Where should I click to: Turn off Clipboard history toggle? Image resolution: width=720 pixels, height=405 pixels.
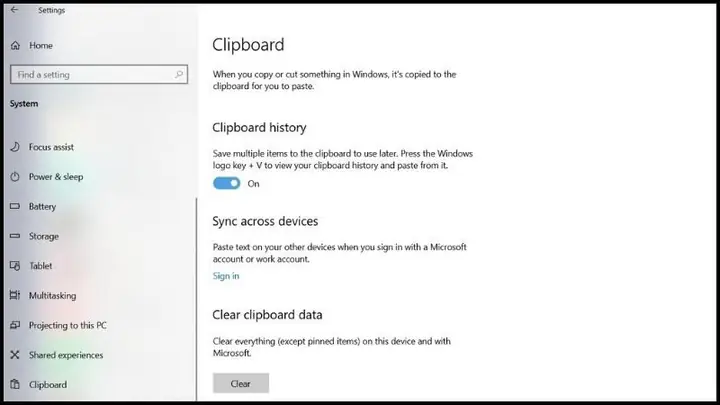point(226,183)
